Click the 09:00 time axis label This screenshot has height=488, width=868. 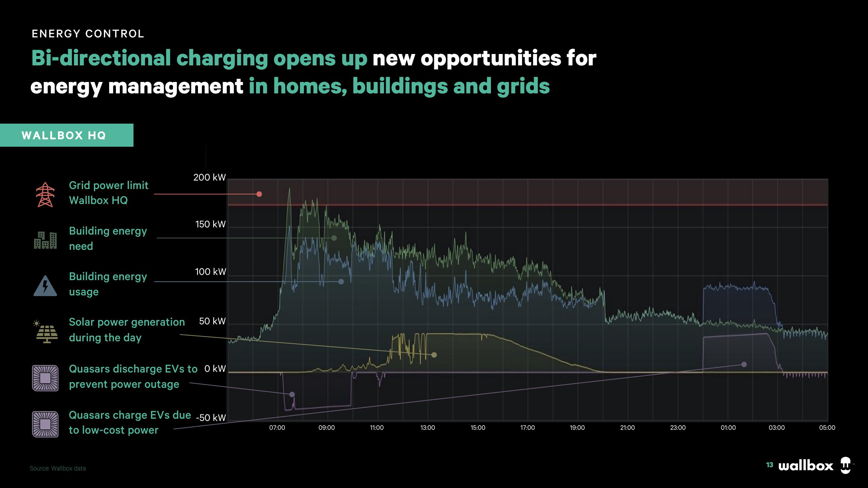pyautogui.click(x=327, y=428)
